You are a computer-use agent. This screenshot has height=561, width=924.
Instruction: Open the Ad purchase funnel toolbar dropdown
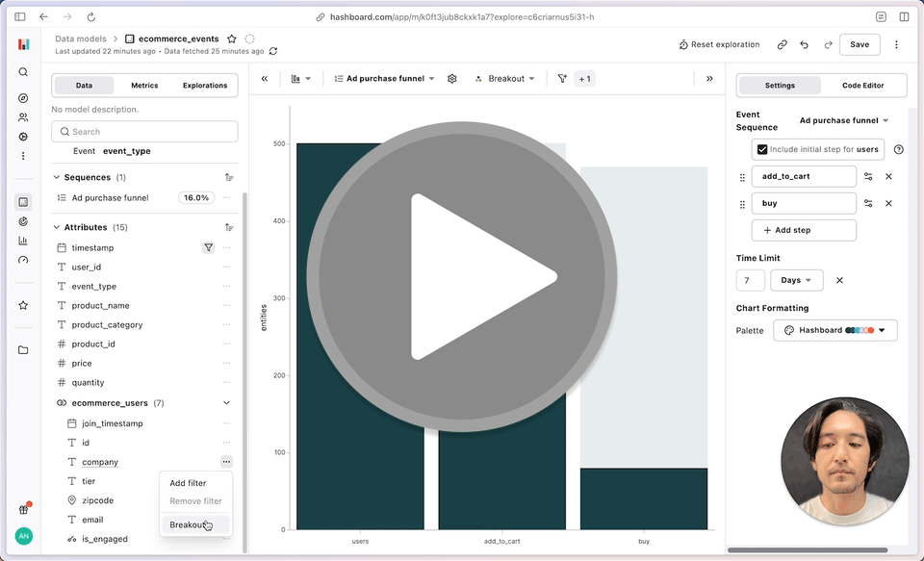pyautogui.click(x=384, y=78)
